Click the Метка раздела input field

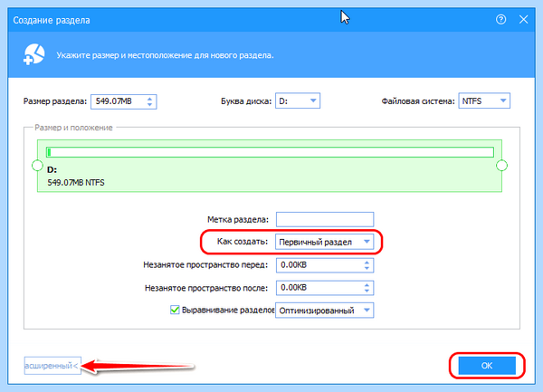(x=325, y=219)
